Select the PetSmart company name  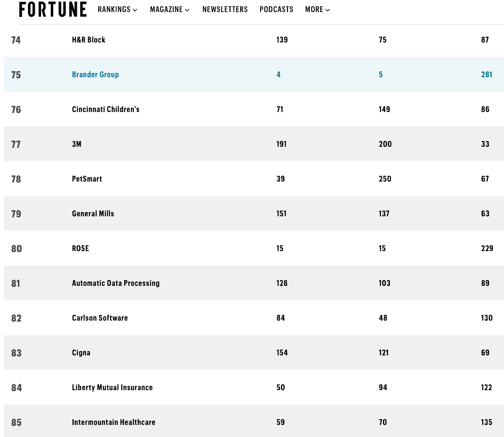click(87, 179)
